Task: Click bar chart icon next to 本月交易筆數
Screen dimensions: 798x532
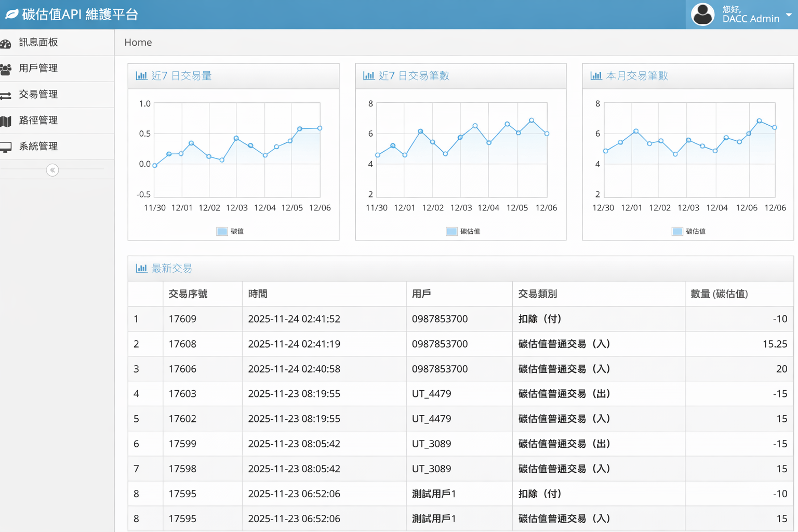Action: [x=596, y=76]
